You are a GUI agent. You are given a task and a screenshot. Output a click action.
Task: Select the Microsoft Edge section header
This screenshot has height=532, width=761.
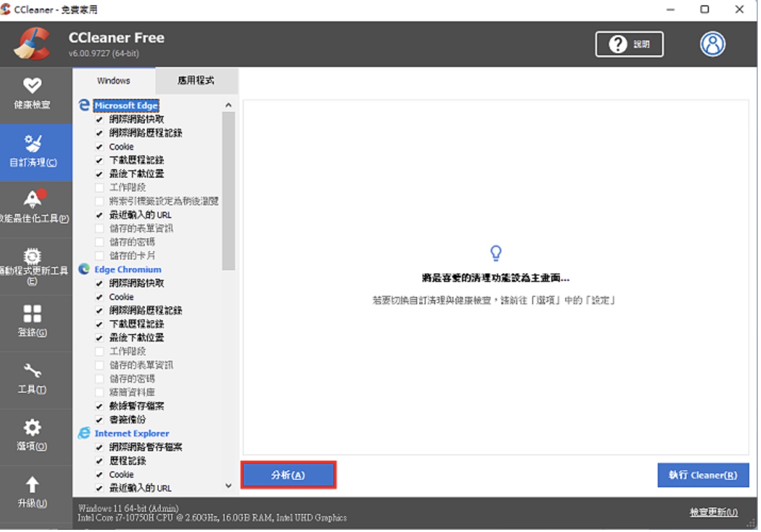(126, 105)
